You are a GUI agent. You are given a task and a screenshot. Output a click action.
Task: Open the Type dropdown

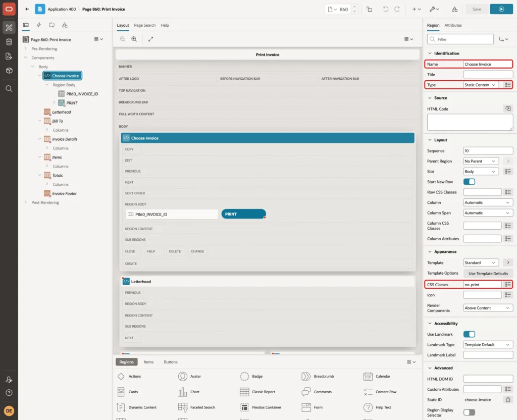click(481, 85)
